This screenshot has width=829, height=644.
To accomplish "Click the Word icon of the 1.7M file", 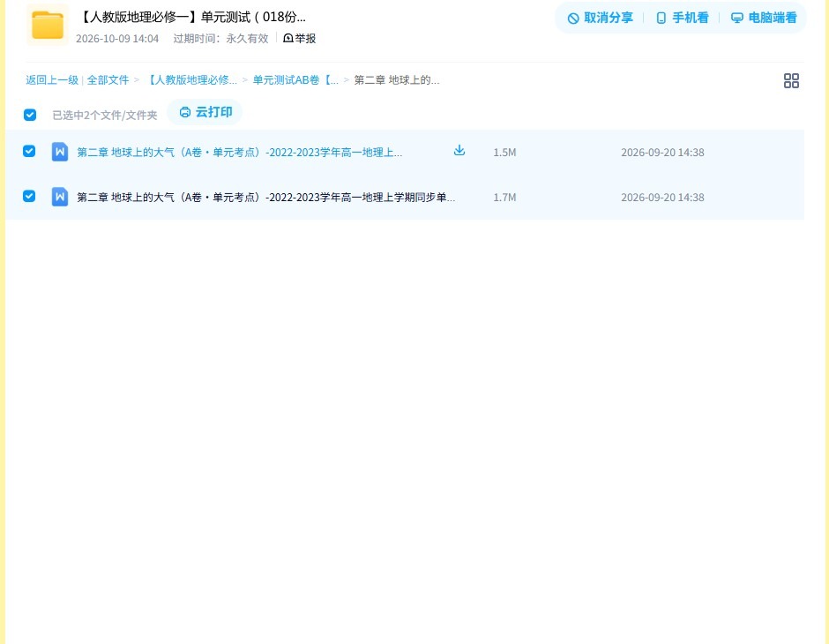I will click(x=60, y=197).
